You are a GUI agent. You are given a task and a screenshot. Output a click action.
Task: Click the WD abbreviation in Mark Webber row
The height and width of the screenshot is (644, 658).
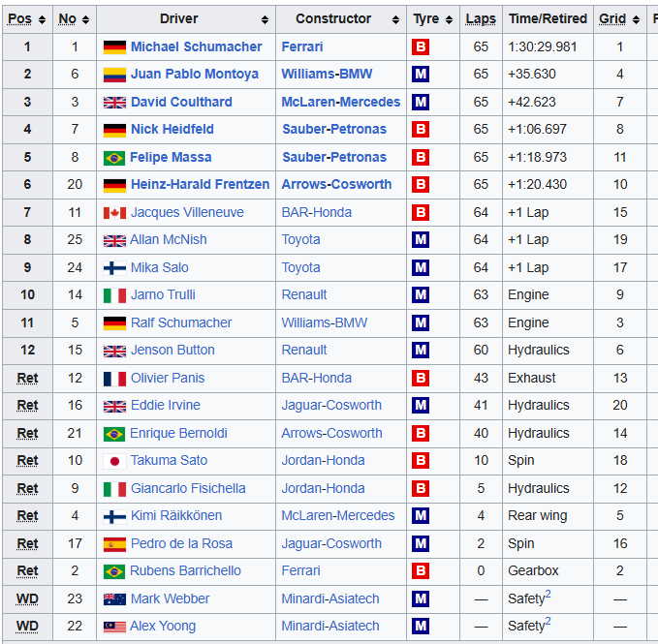click(27, 599)
